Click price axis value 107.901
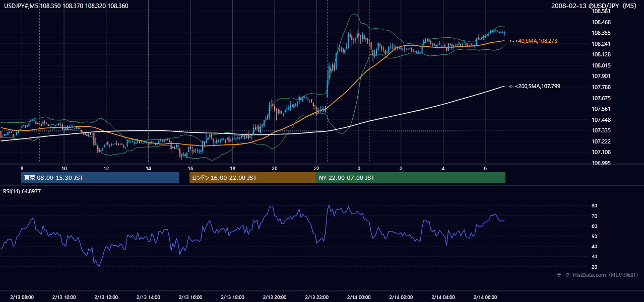 coord(601,76)
